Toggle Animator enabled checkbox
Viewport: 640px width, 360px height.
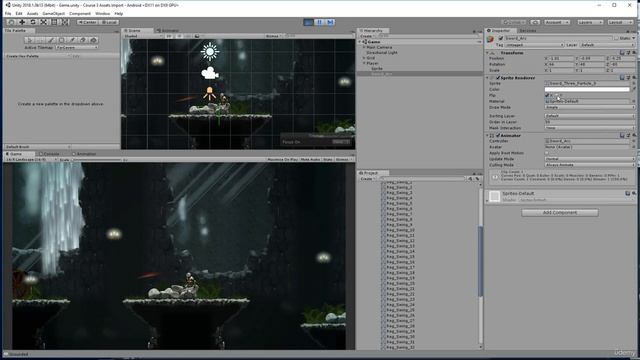(x=498, y=135)
